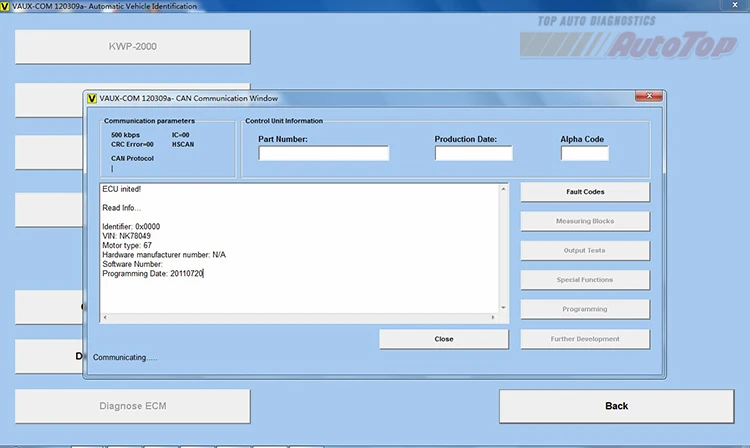Viewport: 750px width, 448px height.
Task: Click the VAUX-COM icon in main window title bar
Action: click(x=5, y=6)
